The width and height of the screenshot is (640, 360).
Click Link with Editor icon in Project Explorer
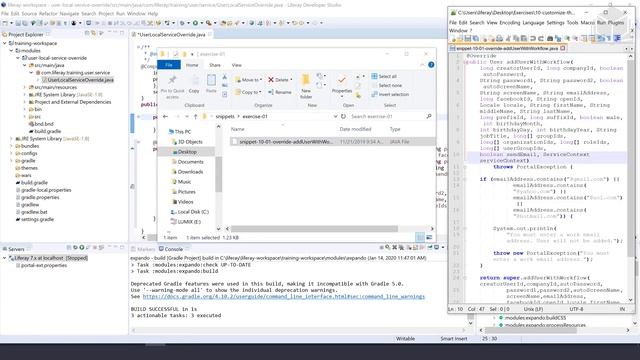point(93,33)
